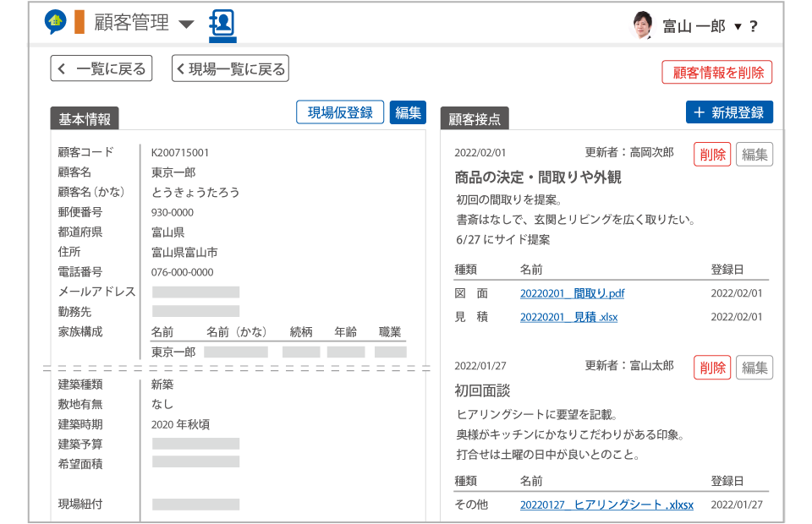Click the 新規登録 button
The height and width of the screenshot is (524, 812).
728,112
